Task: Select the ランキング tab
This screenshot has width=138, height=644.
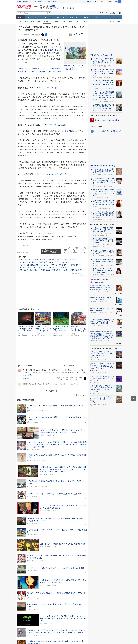Action: point(86,17)
